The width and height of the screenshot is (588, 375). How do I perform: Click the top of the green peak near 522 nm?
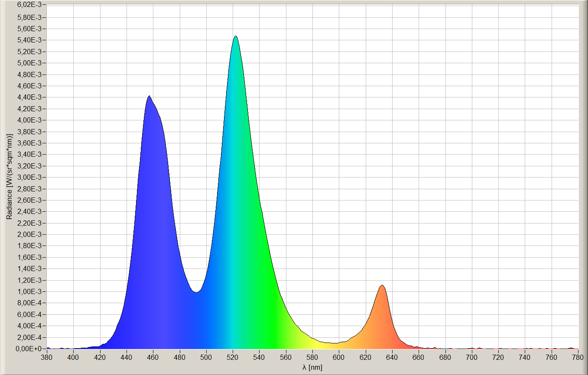(x=235, y=36)
